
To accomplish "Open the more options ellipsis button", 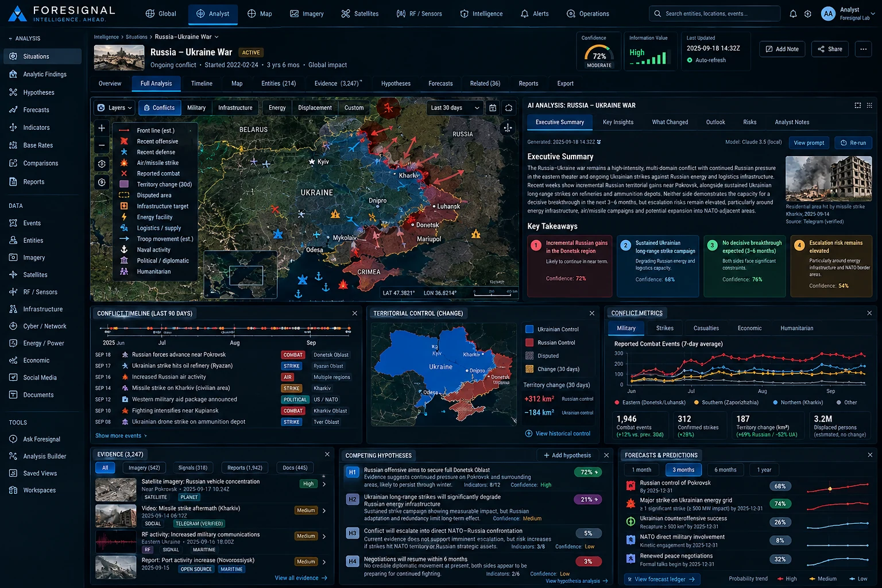I will coord(863,49).
